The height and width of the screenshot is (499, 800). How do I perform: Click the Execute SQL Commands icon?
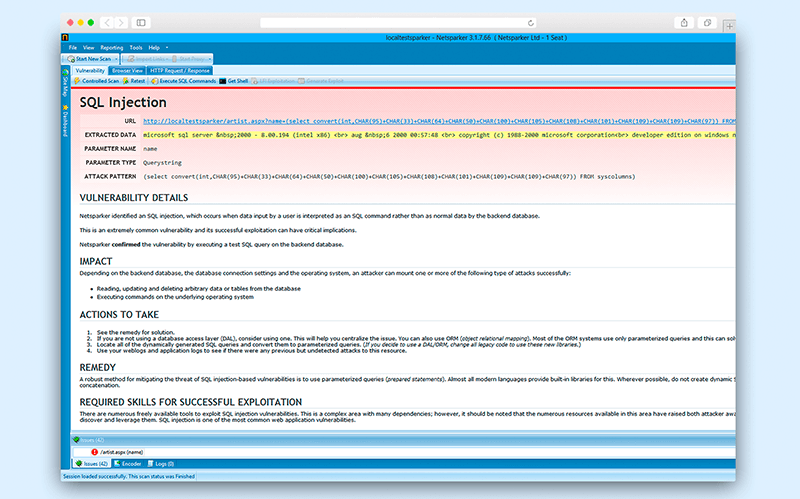point(155,81)
